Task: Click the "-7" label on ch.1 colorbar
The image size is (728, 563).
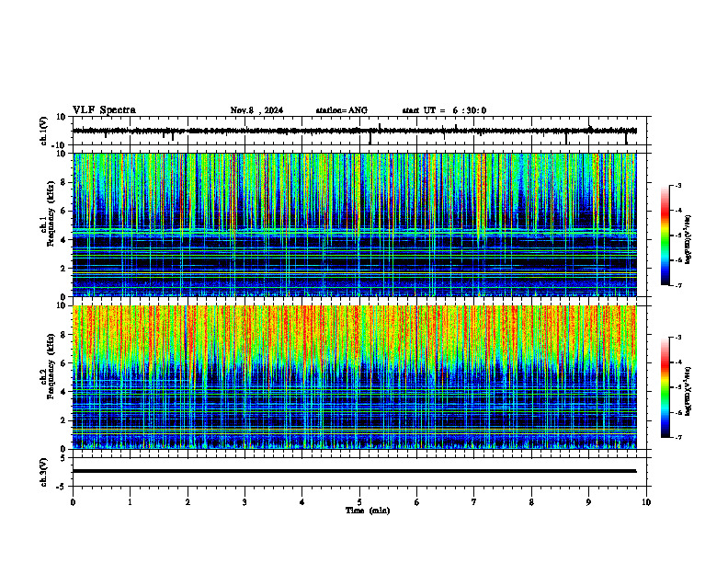Action: coord(677,285)
